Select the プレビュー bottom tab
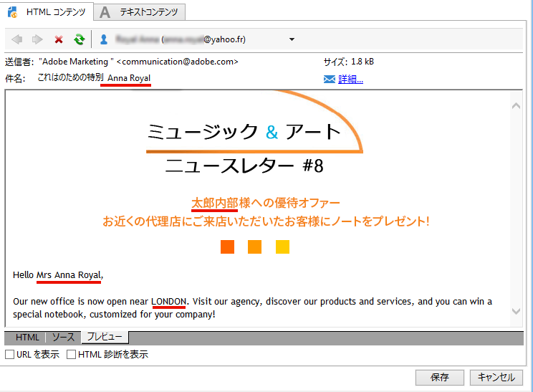The height and width of the screenshot is (392, 533). [x=105, y=337]
